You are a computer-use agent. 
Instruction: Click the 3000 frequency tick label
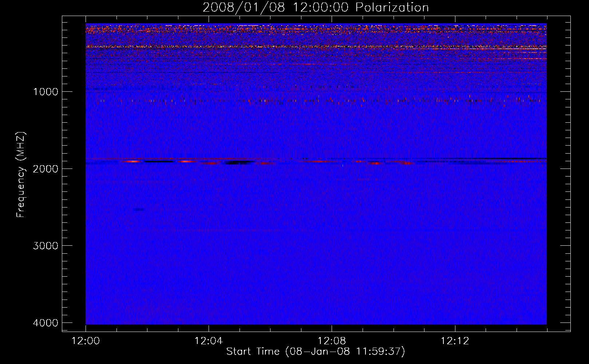point(46,246)
